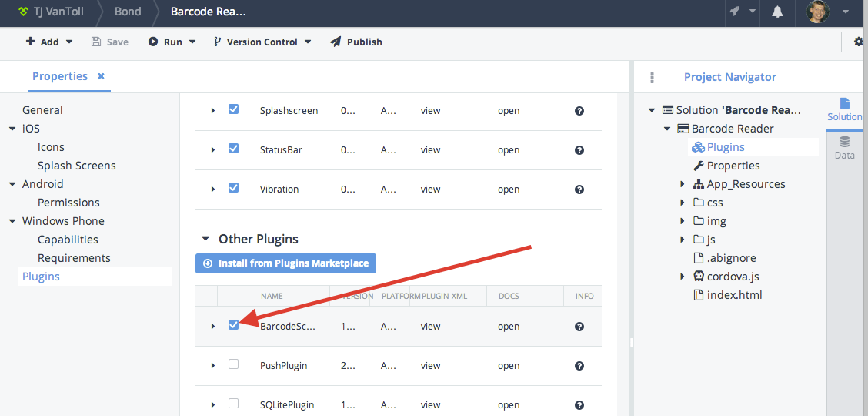Open the Version Control dropdown
The width and height of the screenshot is (868, 416).
[262, 42]
